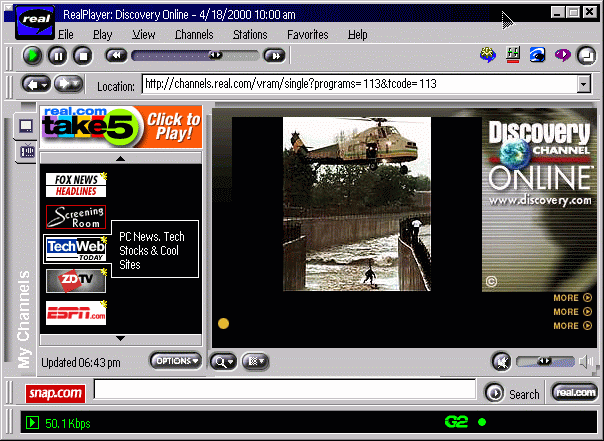Viewport: 604px width, 441px height.
Task: Click the green status indicator dot
Action: coord(482,422)
